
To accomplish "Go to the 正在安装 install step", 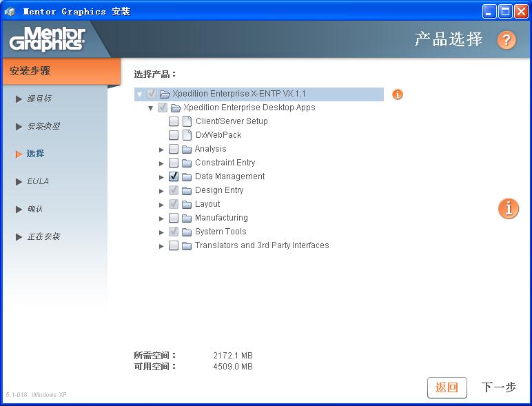I will click(x=43, y=236).
